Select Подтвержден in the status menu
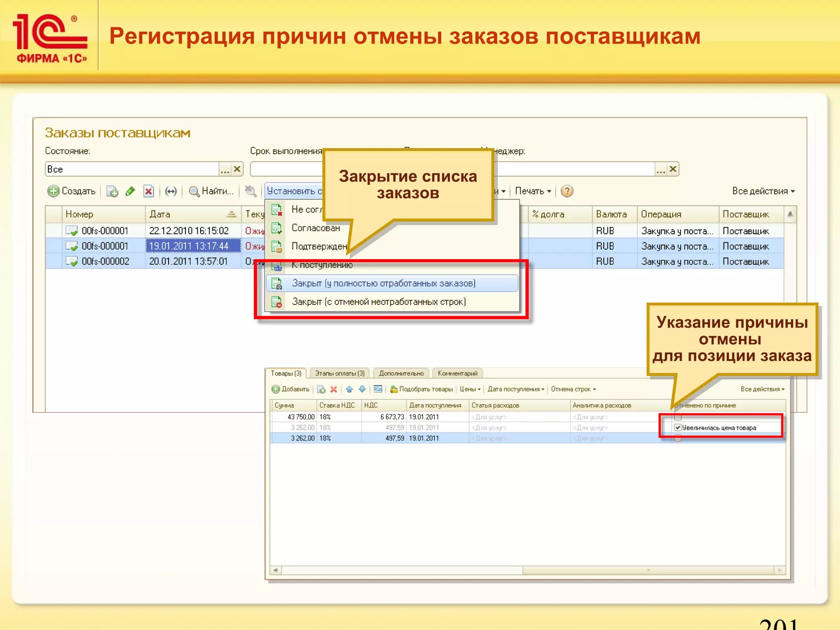This screenshot has height=630, width=840. pyautogui.click(x=319, y=247)
